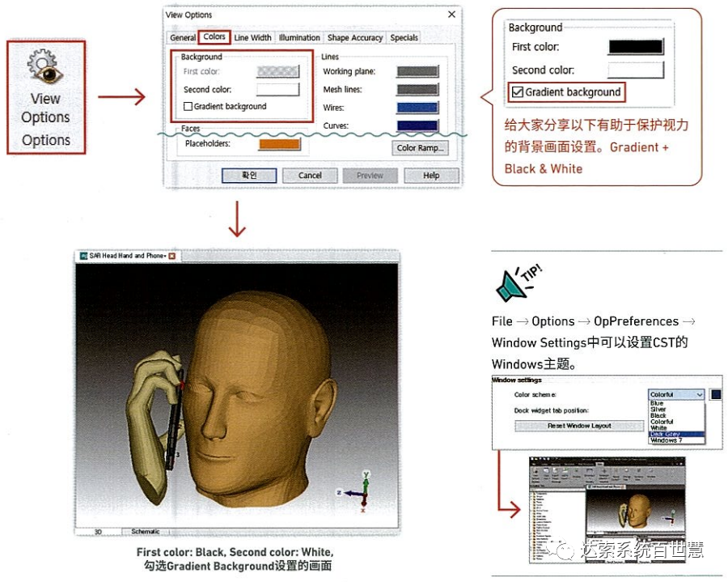Go to the Shape Accuracy tab
This screenshot has height=582, width=728.
coord(355,37)
